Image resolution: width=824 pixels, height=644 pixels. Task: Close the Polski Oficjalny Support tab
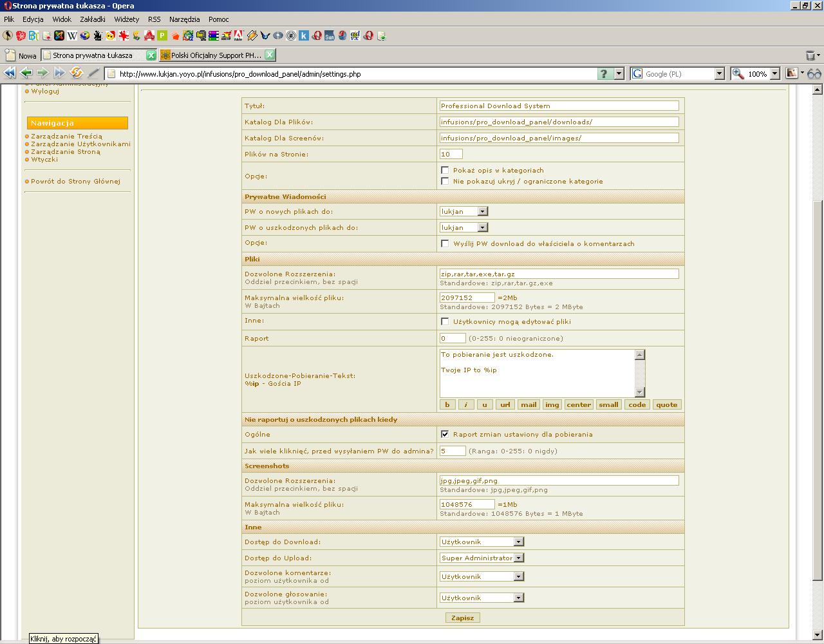click(270, 55)
